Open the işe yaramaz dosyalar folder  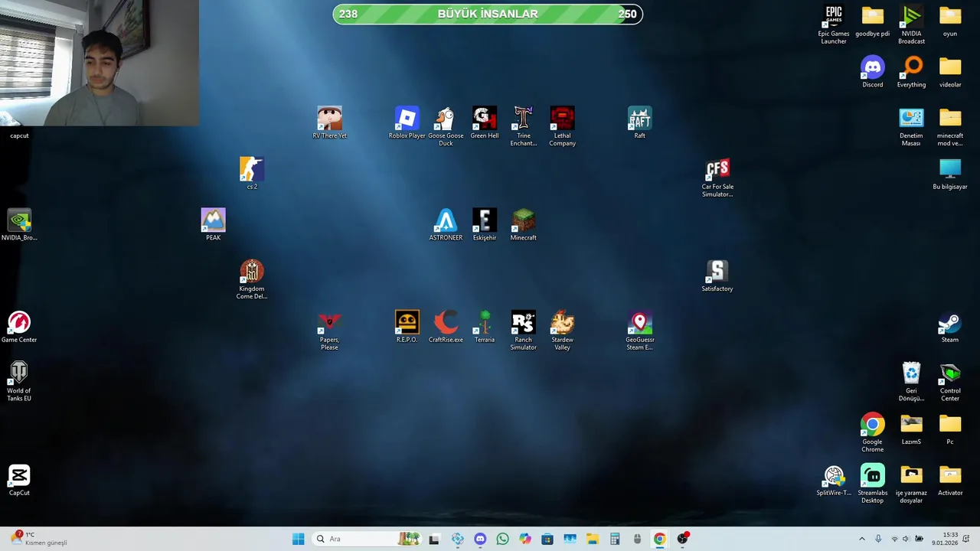pos(911,484)
